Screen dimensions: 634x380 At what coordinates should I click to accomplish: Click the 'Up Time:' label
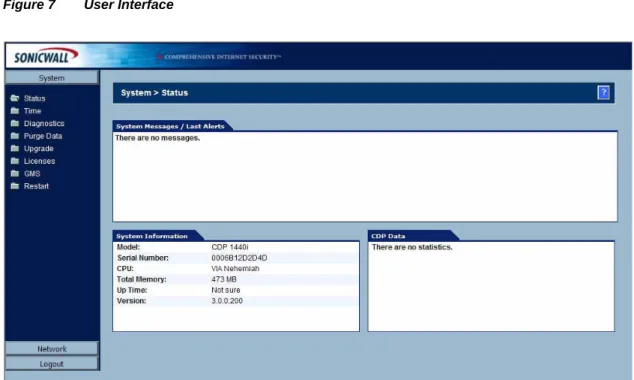click(132, 290)
